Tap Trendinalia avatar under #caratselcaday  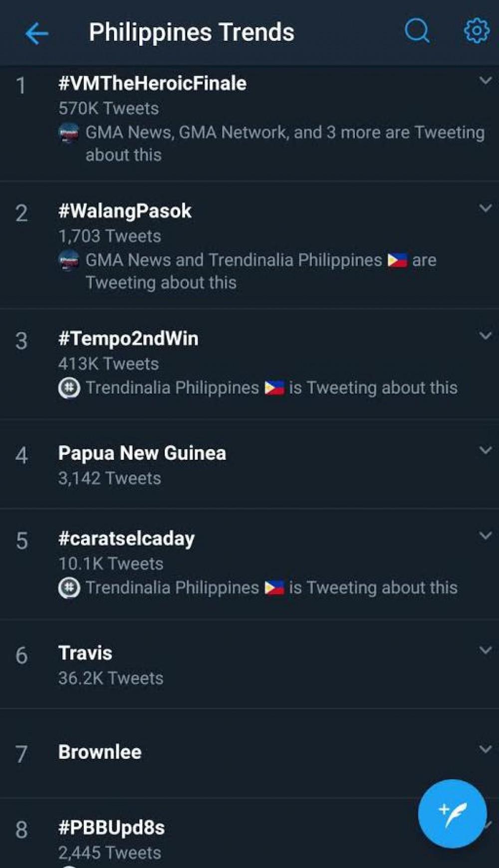click(x=69, y=588)
